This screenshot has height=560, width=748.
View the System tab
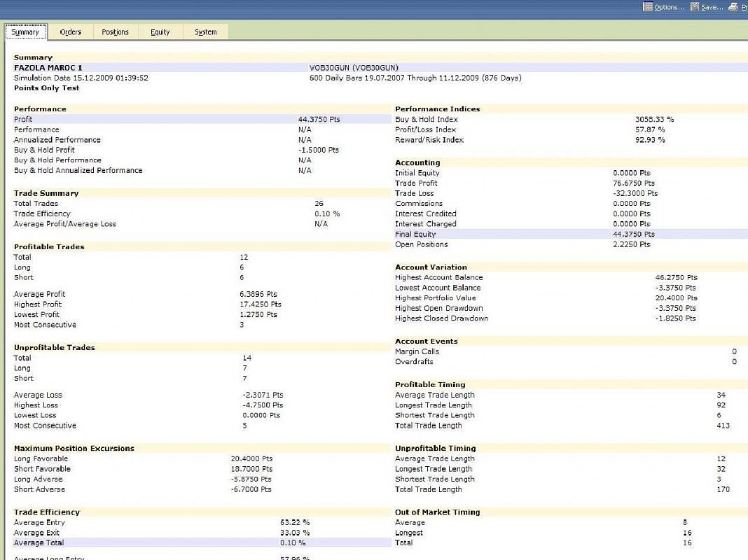point(205,32)
